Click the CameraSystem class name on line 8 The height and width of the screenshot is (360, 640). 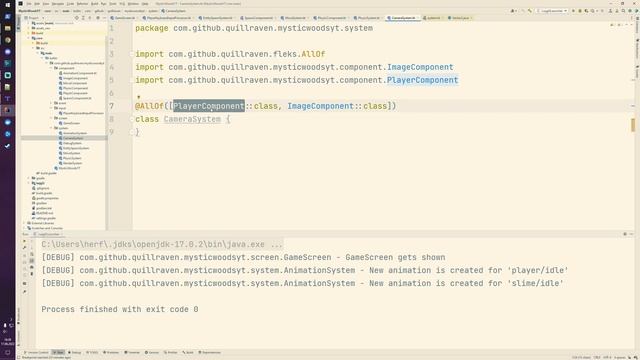[192, 119]
